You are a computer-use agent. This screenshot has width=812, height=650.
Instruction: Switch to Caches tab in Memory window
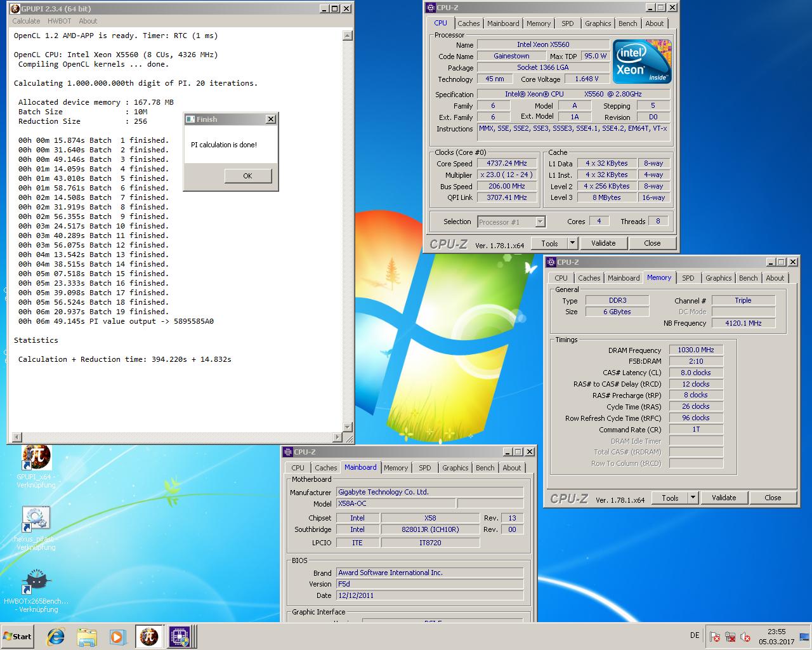(589, 278)
